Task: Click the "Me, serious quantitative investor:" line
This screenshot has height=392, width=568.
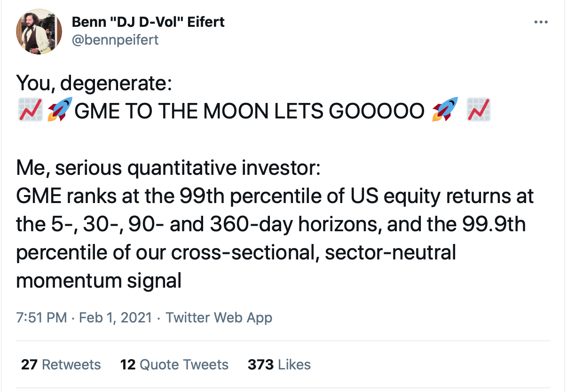Action: (x=168, y=168)
